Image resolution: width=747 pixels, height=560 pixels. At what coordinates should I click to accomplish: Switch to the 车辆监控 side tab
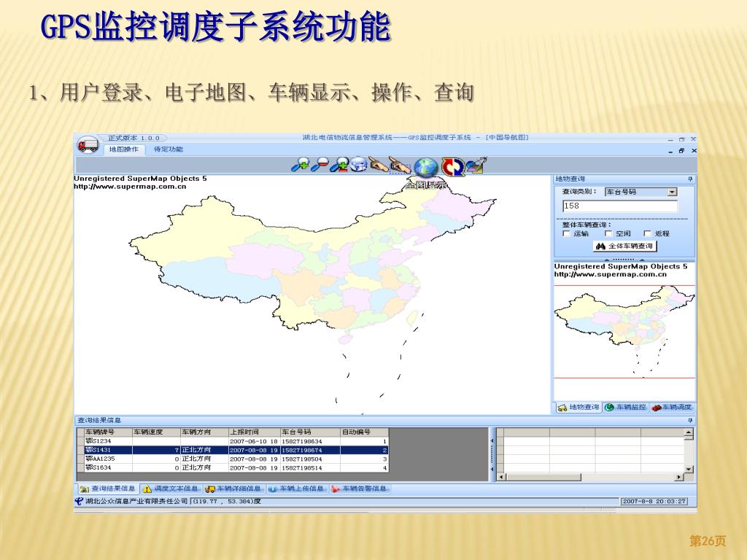[625, 407]
